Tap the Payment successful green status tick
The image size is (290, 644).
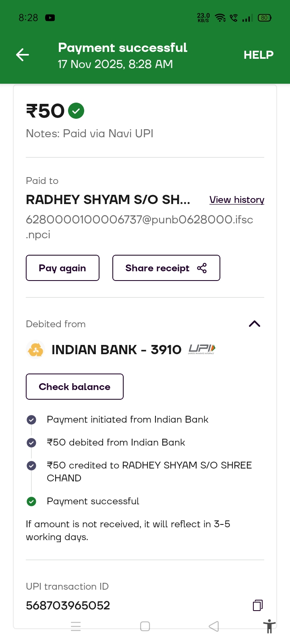pyautogui.click(x=31, y=501)
